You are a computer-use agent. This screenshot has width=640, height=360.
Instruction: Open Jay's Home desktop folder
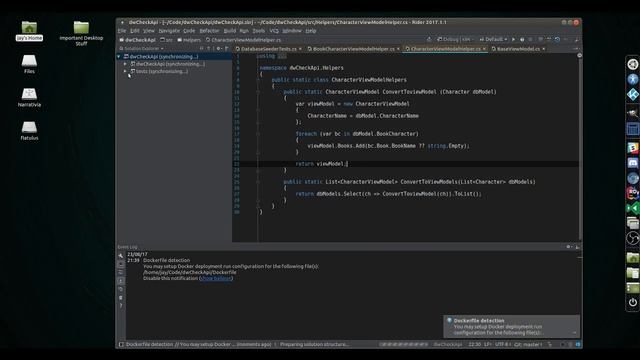[x=29, y=31]
